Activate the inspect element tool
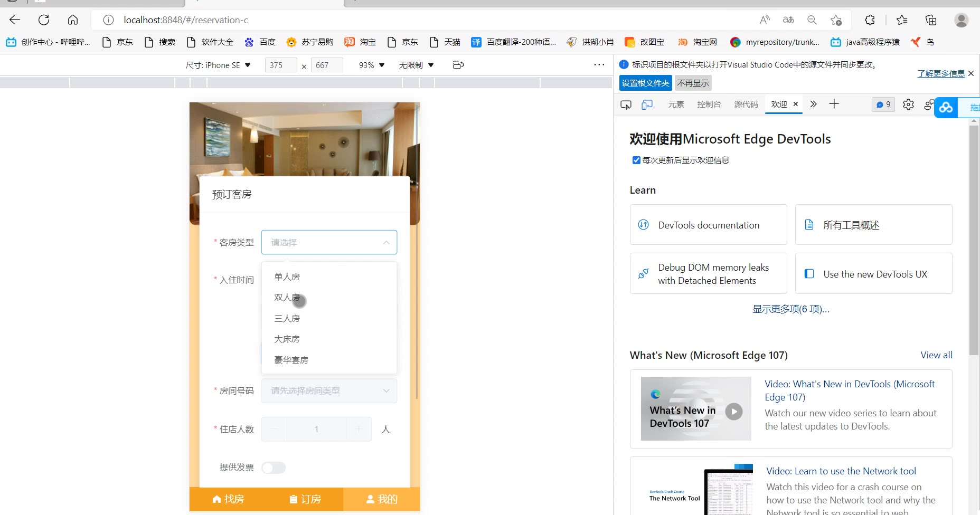The image size is (980, 515). click(626, 104)
